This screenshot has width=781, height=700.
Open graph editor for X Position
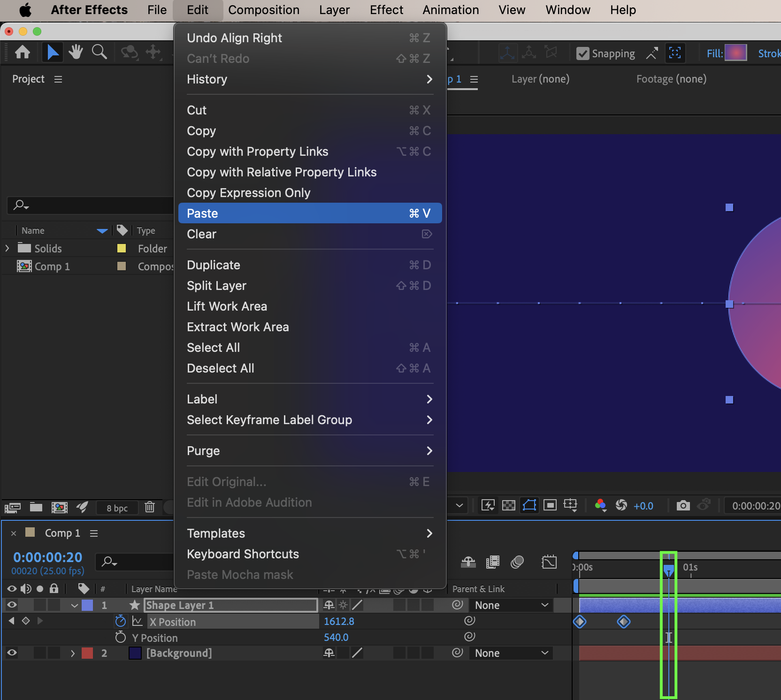137,621
